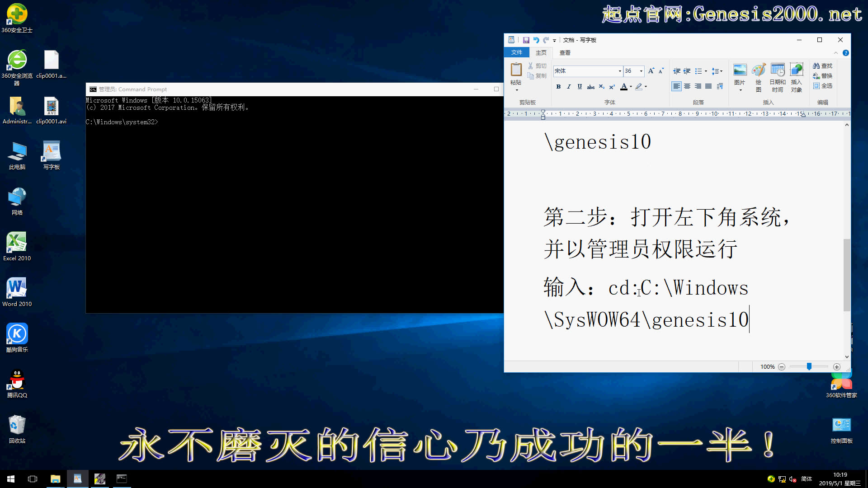
Task: Toggle bold formatting on selected text
Action: (558, 86)
